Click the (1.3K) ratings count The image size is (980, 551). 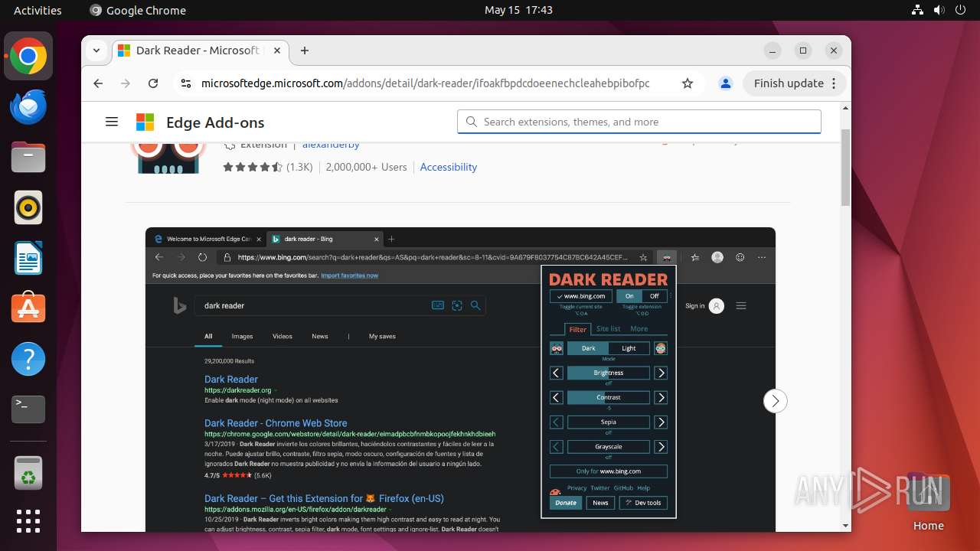click(x=299, y=167)
